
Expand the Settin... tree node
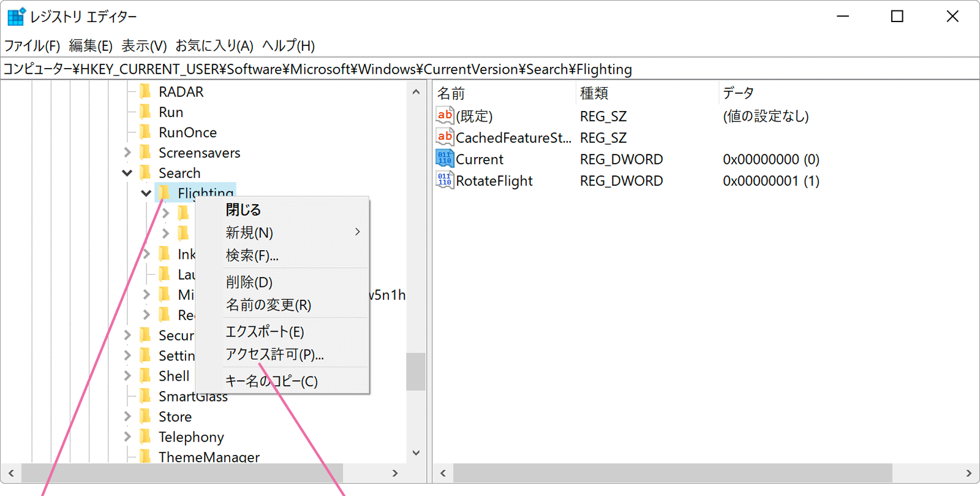(127, 355)
